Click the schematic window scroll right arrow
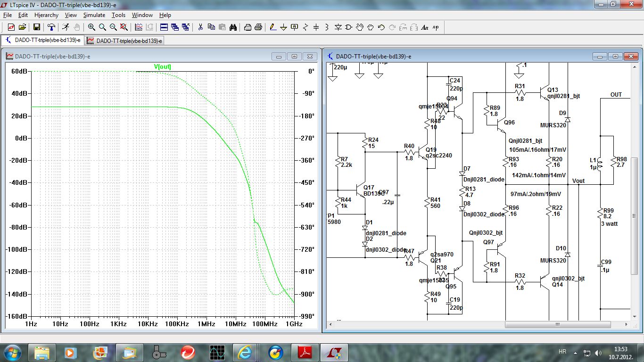Viewport: 644px width, 362px height. pos(627,324)
